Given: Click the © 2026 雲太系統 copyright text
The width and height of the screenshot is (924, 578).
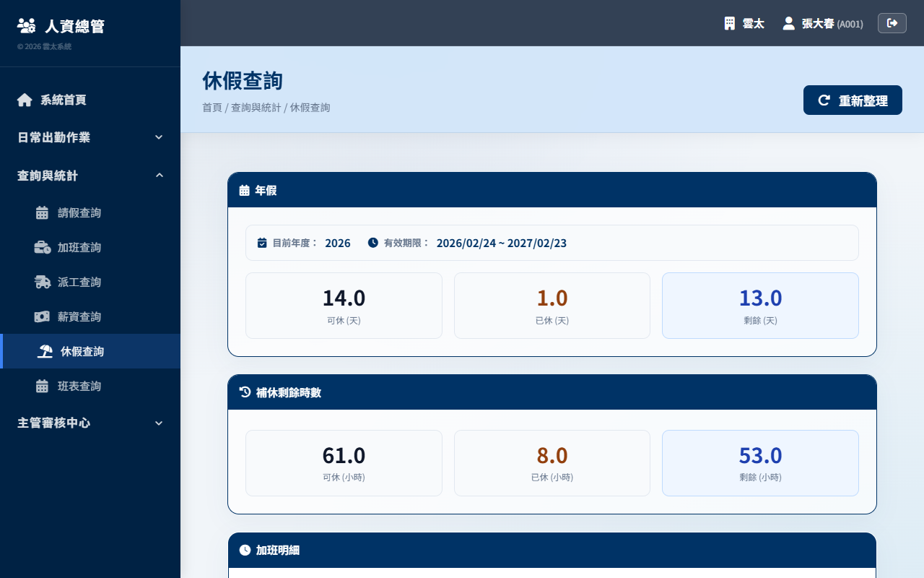Looking at the screenshot, I should [44, 46].
